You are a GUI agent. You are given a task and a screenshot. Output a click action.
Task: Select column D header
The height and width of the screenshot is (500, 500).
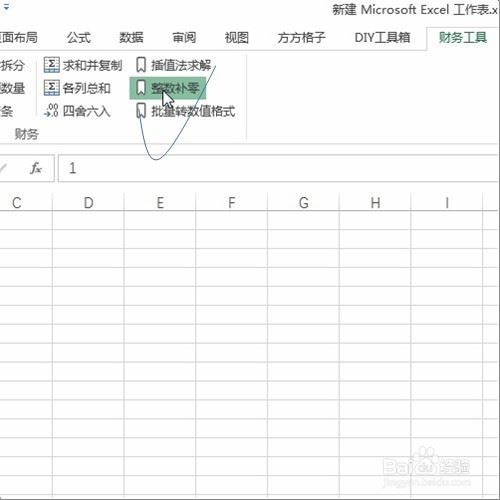tap(88, 202)
